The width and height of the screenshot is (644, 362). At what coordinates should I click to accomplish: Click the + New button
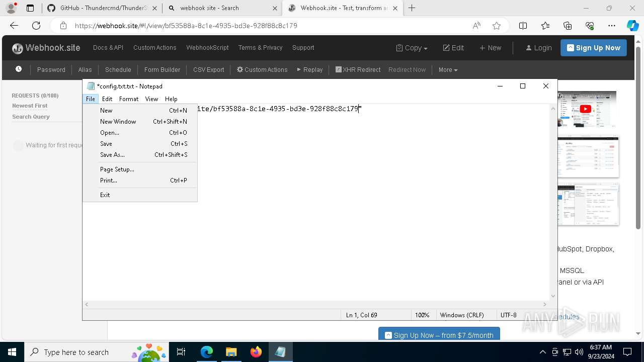[490, 48]
